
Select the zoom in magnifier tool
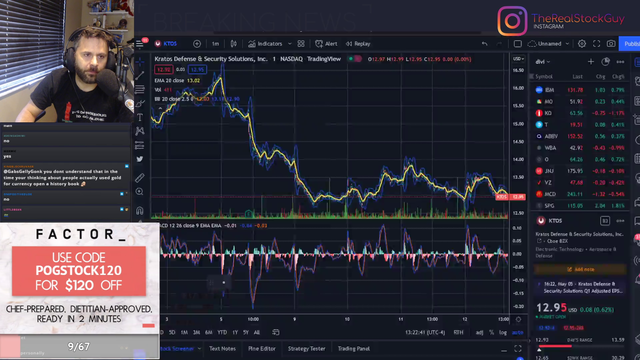coord(140,191)
